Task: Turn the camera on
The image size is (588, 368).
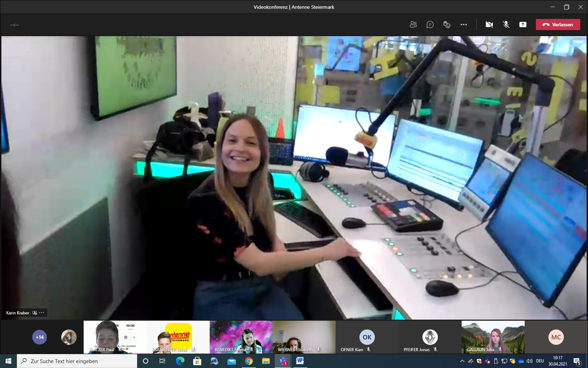Action: (489, 25)
